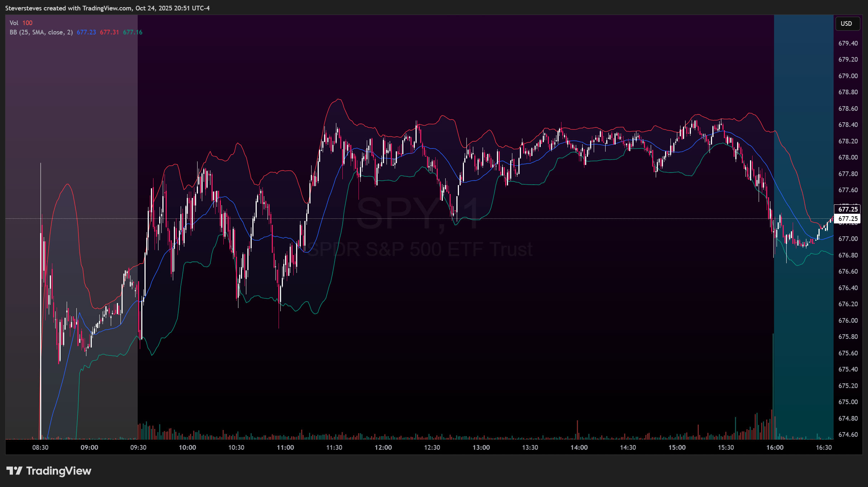This screenshot has width=868, height=487.
Task: Click the chart attribution header text
Action: click(x=108, y=8)
